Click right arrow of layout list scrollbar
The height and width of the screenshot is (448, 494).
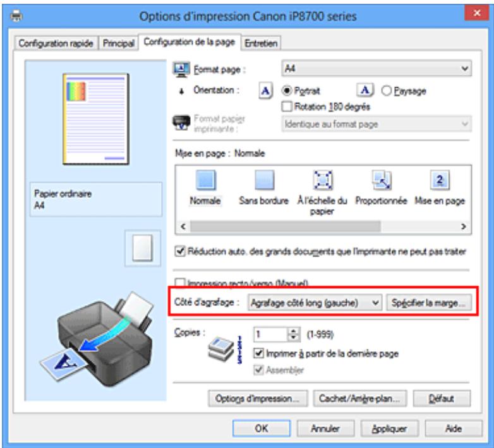click(464, 226)
